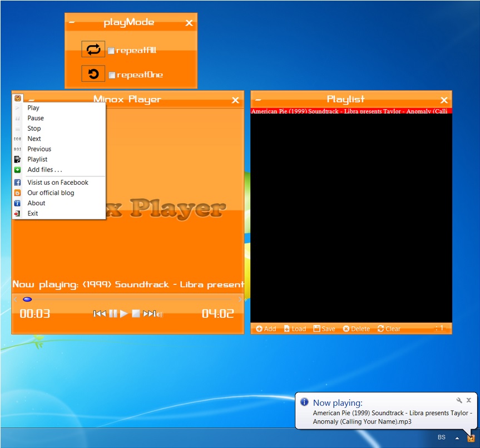This screenshot has width=480, height=448.
Task: Select Visit us on Facebook menu entry
Action: pyautogui.click(x=58, y=183)
